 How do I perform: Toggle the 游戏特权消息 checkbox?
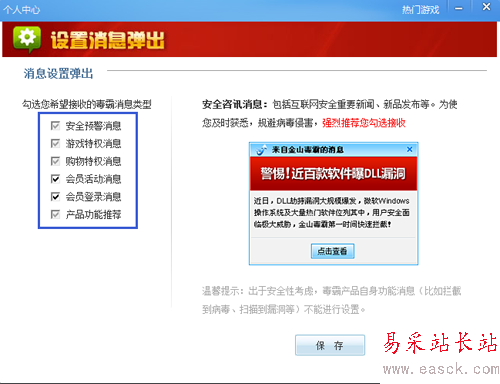[55, 143]
